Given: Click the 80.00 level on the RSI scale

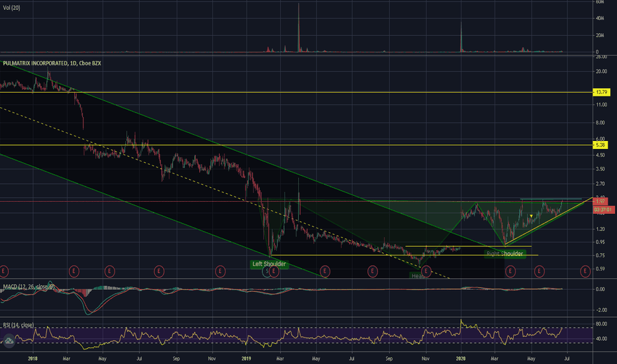Looking at the screenshot, I should (601, 324).
